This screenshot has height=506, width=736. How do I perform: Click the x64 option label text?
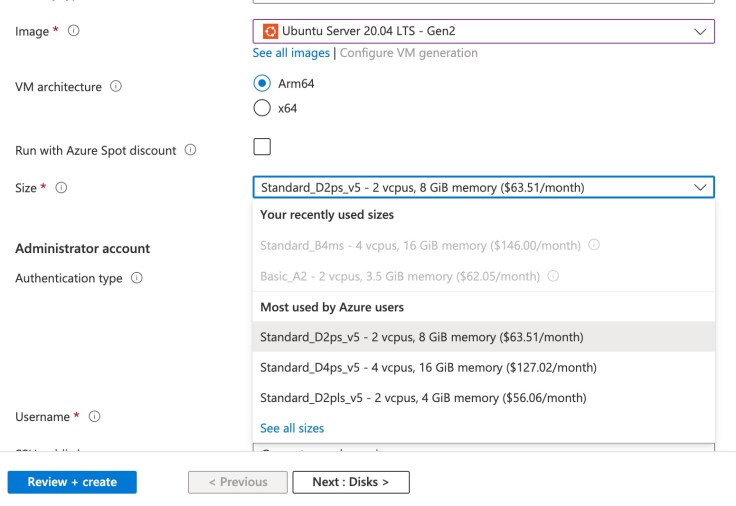[x=287, y=108]
